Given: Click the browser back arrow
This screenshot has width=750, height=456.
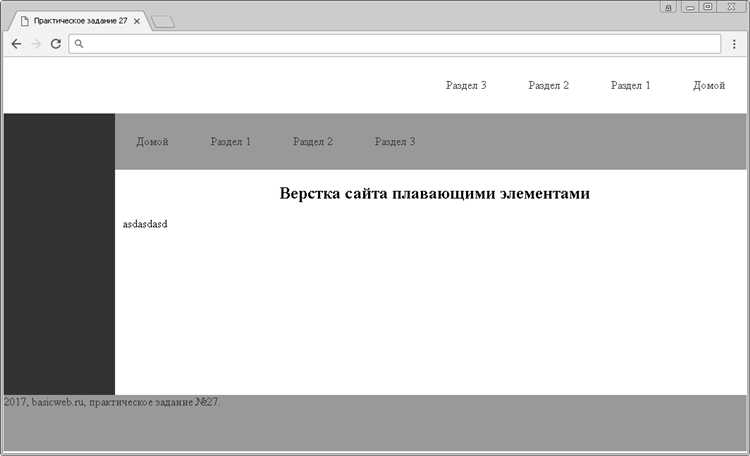Looking at the screenshot, I should pos(16,44).
